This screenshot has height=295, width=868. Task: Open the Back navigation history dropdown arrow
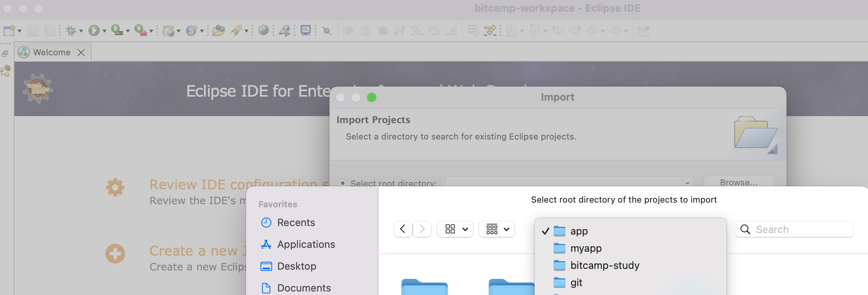[603, 31]
